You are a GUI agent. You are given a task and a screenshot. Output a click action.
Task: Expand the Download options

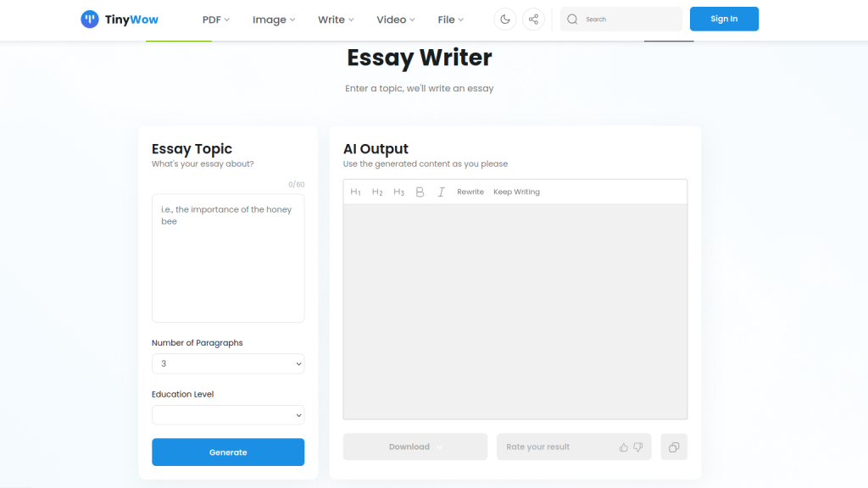[415, 447]
